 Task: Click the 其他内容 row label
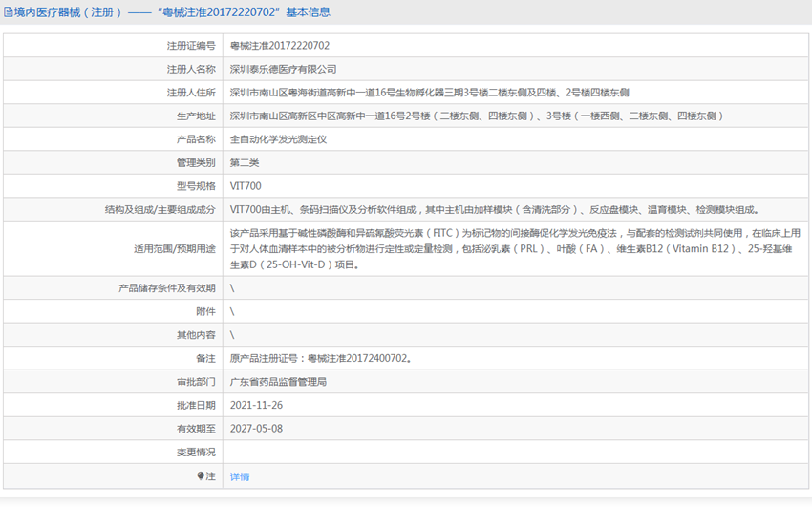(196, 335)
